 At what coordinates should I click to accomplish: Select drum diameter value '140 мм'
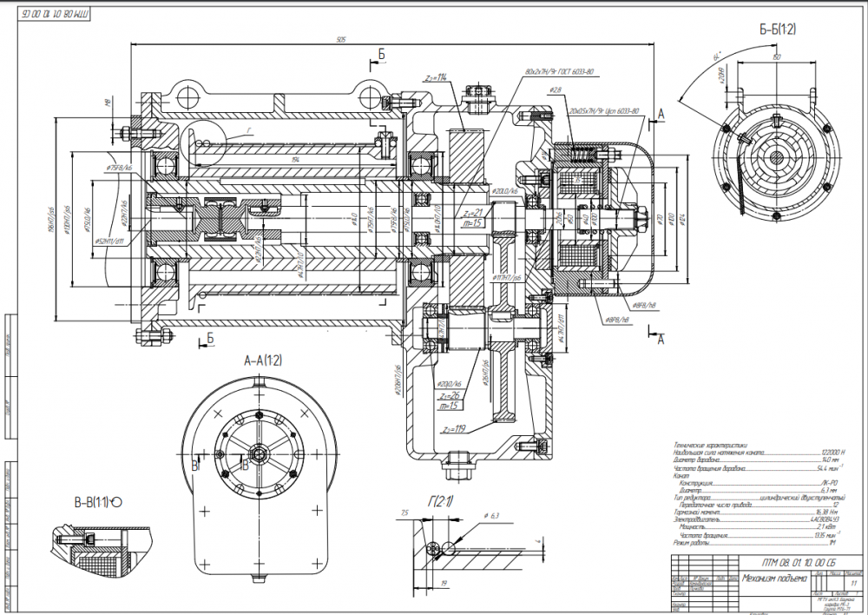pyautogui.click(x=829, y=460)
